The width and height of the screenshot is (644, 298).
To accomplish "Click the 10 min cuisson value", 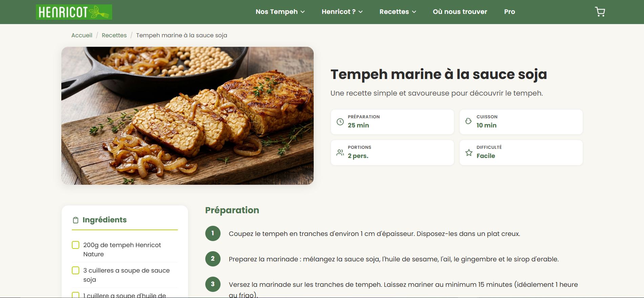I will click(486, 125).
